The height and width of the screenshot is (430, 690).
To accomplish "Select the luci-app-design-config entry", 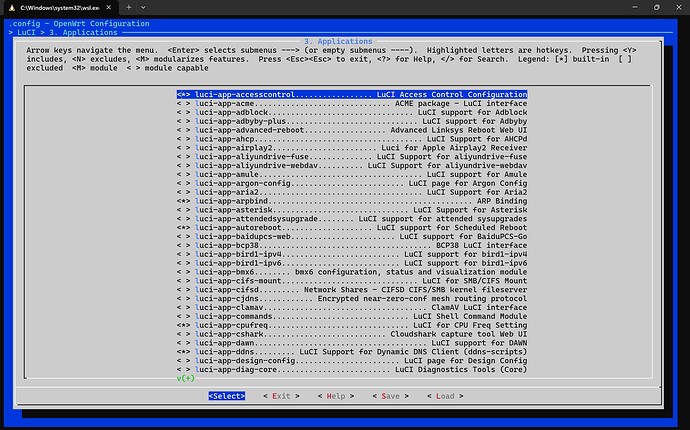I will pyautogui.click(x=352, y=360).
